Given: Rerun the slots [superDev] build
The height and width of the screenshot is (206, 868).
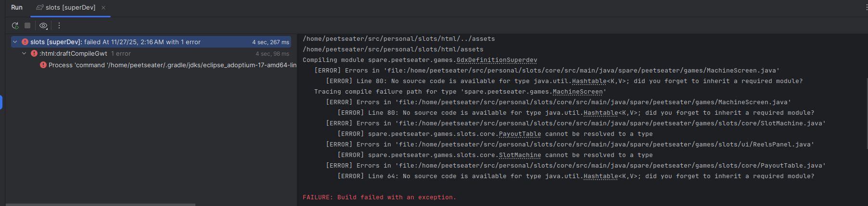Looking at the screenshot, I should tap(15, 25).
